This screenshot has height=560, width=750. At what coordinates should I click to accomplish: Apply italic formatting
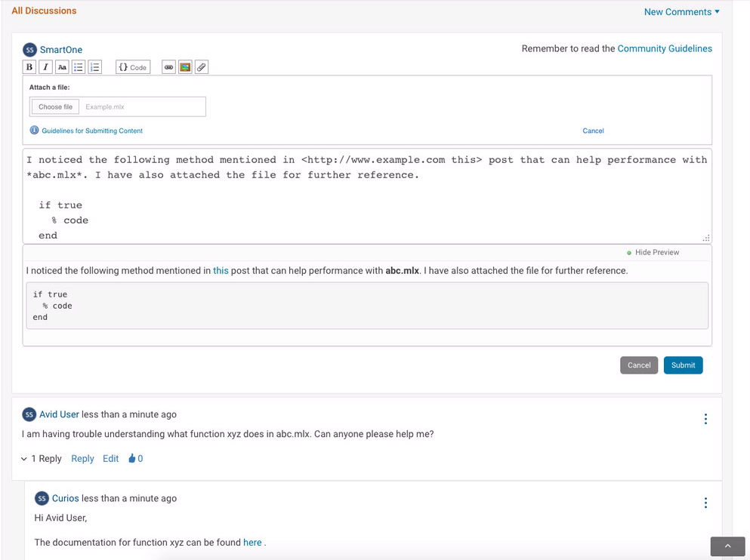tap(45, 67)
